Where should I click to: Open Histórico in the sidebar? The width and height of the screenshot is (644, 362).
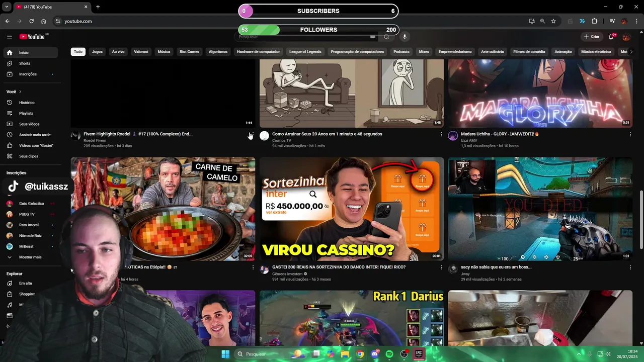pos(30,103)
